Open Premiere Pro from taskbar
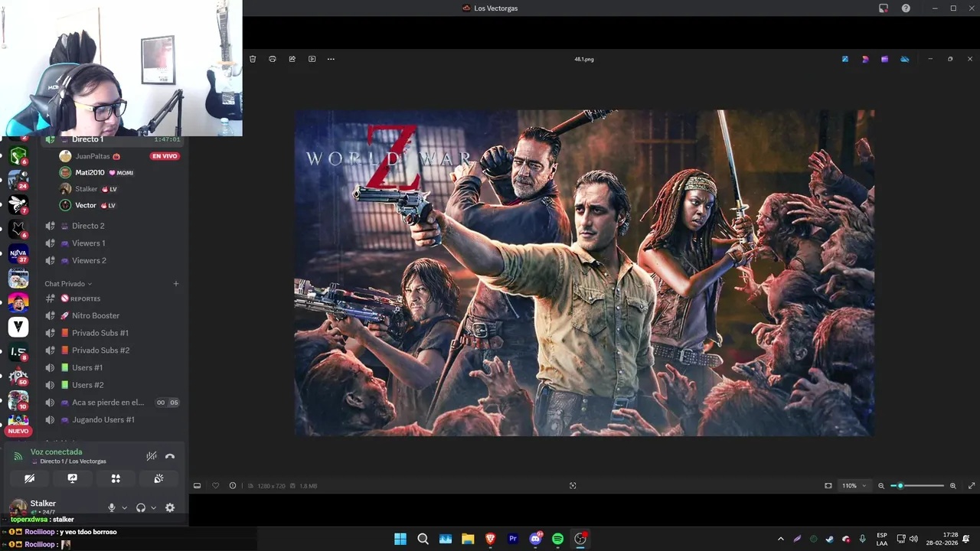980x551 pixels. (x=513, y=539)
